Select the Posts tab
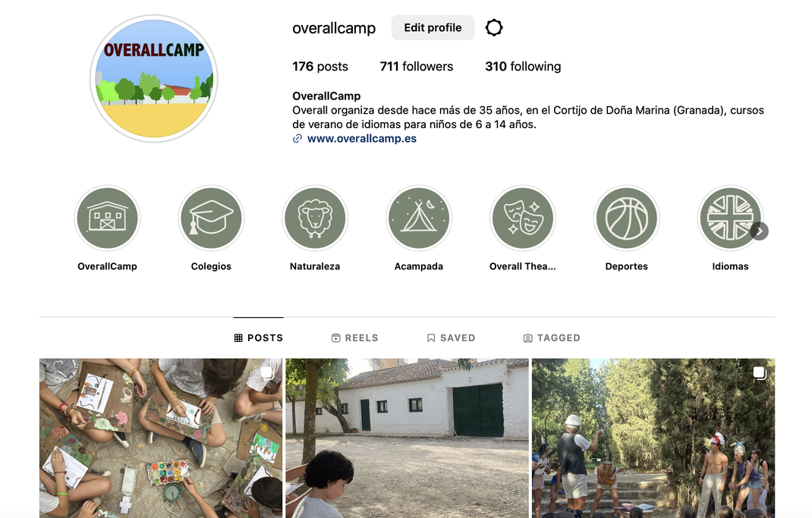812x518 pixels. pyautogui.click(x=259, y=338)
